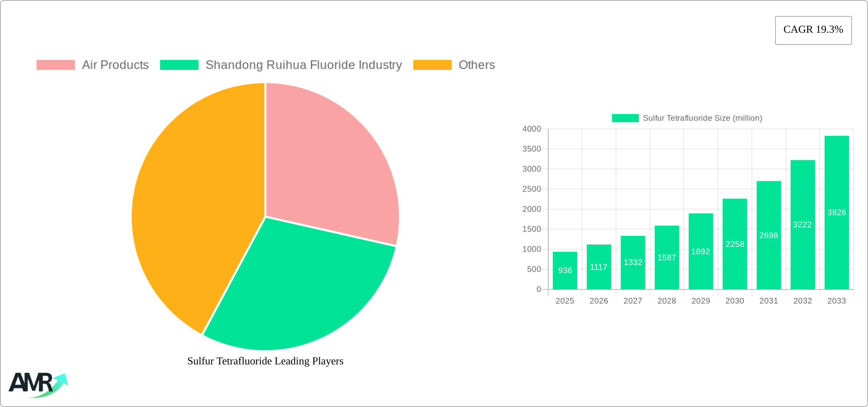Select the orange Others legend swatch
This screenshot has width=868, height=407.
[x=432, y=65]
